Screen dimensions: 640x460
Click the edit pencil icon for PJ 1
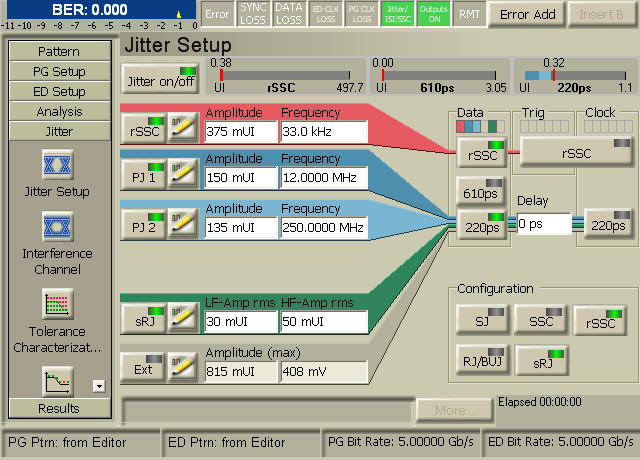point(181,177)
